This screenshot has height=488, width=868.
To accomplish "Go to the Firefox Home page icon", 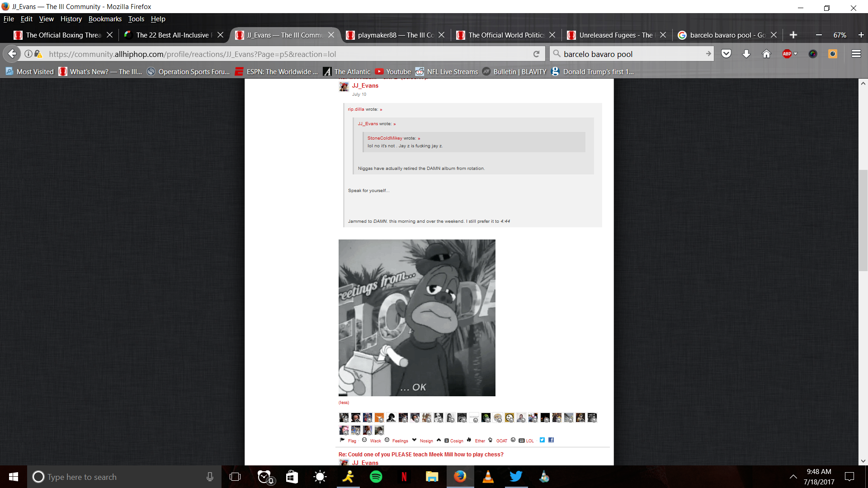I will 766,54.
